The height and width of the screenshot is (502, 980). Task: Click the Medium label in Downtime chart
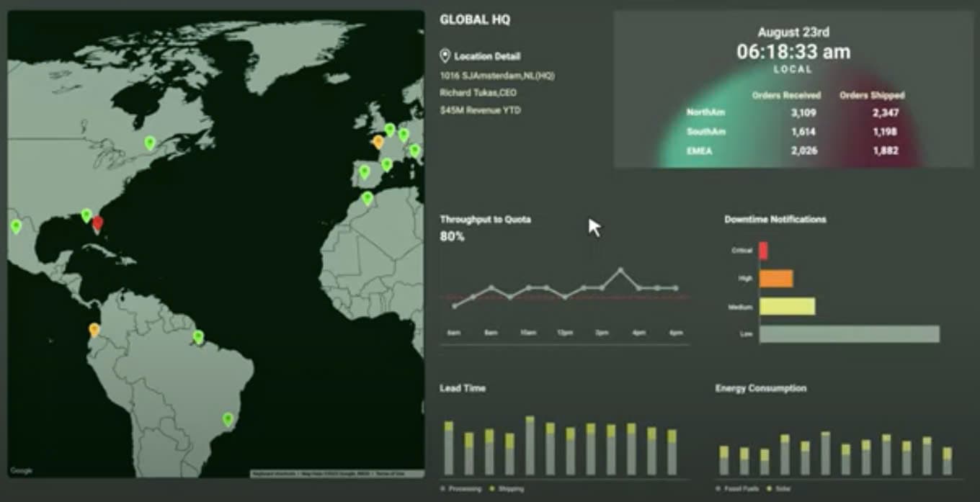(741, 307)
